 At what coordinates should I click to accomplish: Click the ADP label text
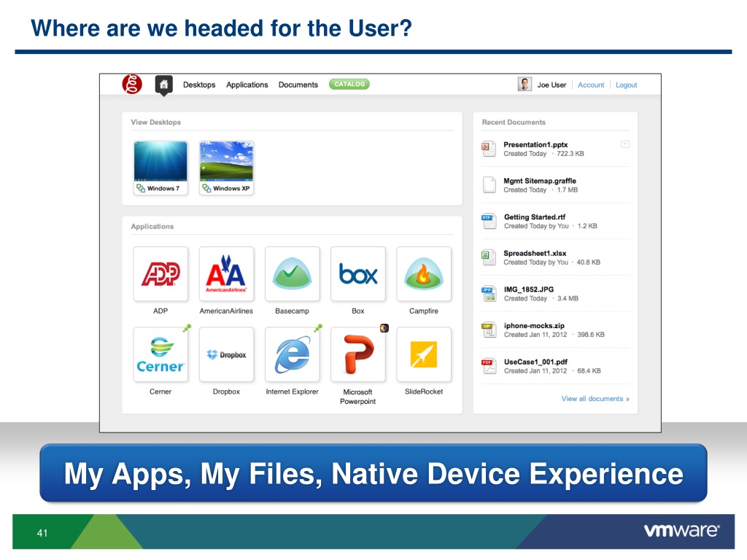click(160, 311)
